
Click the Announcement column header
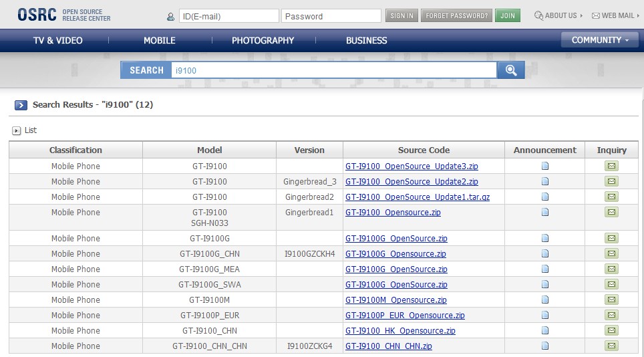[x=545, y=150]
